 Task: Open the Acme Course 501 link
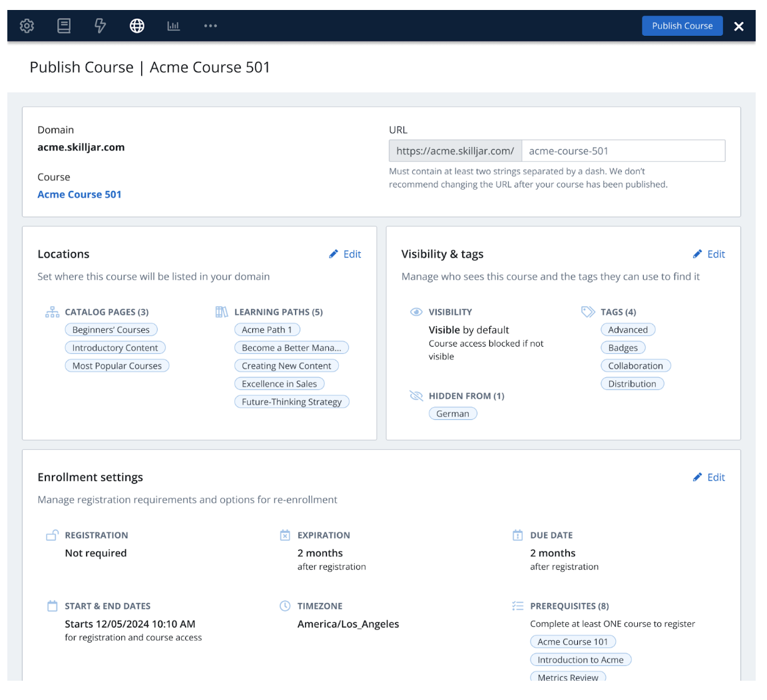point(79,194)
